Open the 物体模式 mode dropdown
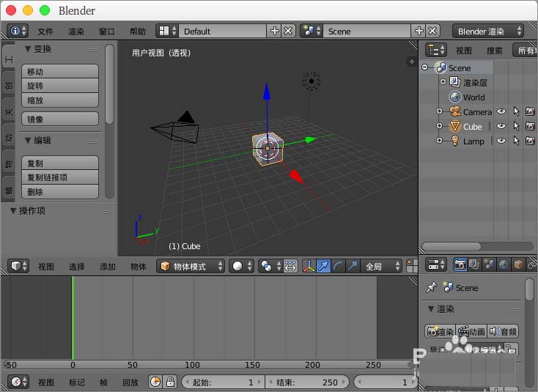The image size is (538, 392). point(191,266)
